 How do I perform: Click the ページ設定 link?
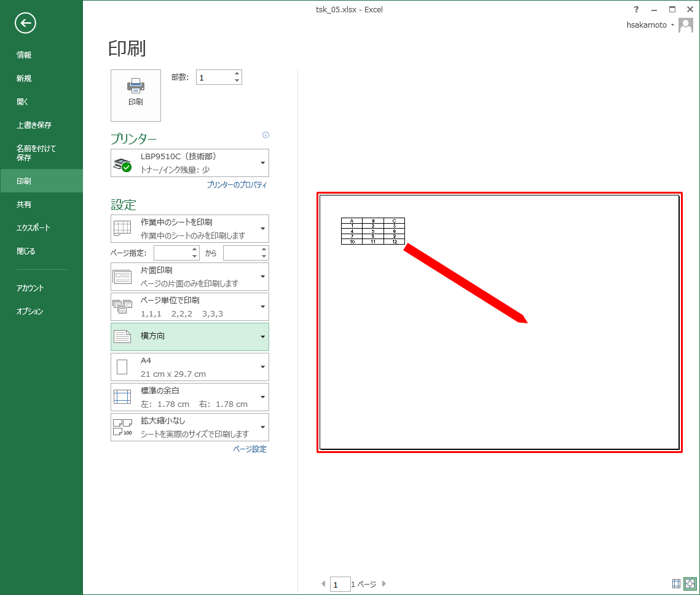pyautogui.click(x=250, y=449)
